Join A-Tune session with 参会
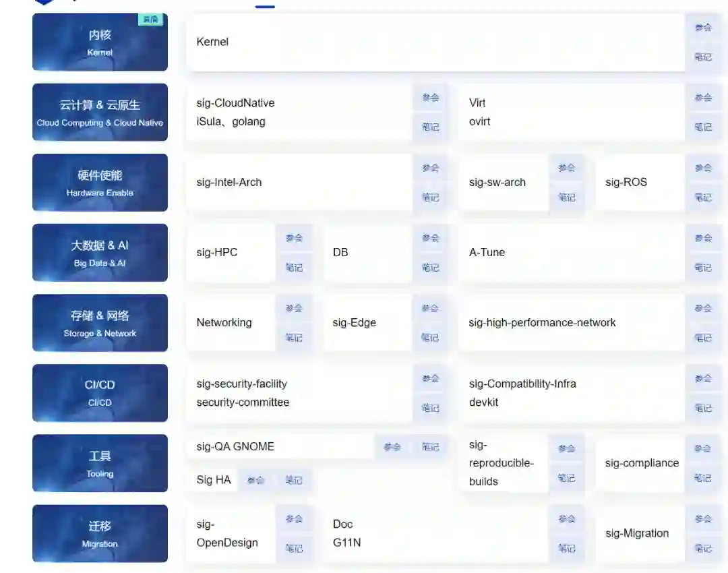The width and height of the screenshot is (728, 573). click(703, 238)
